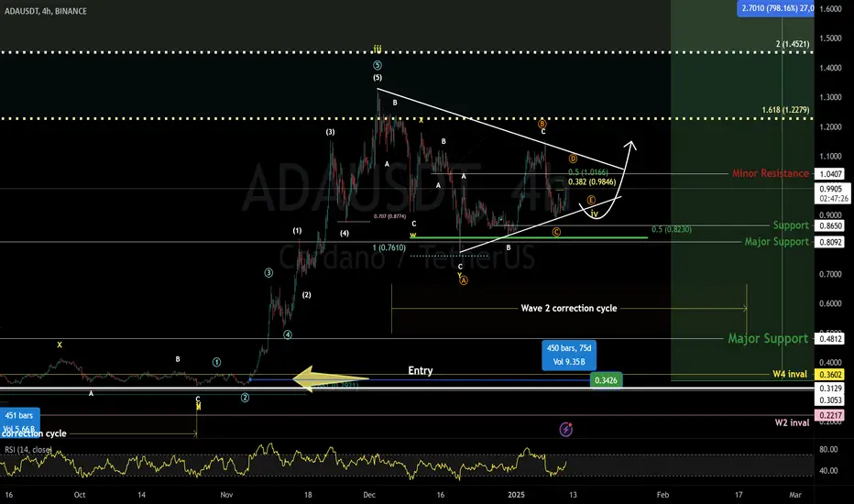Click the Minor Resistance label
The height and width of the screenshot is (504, 854).
(x=771, y=173)
